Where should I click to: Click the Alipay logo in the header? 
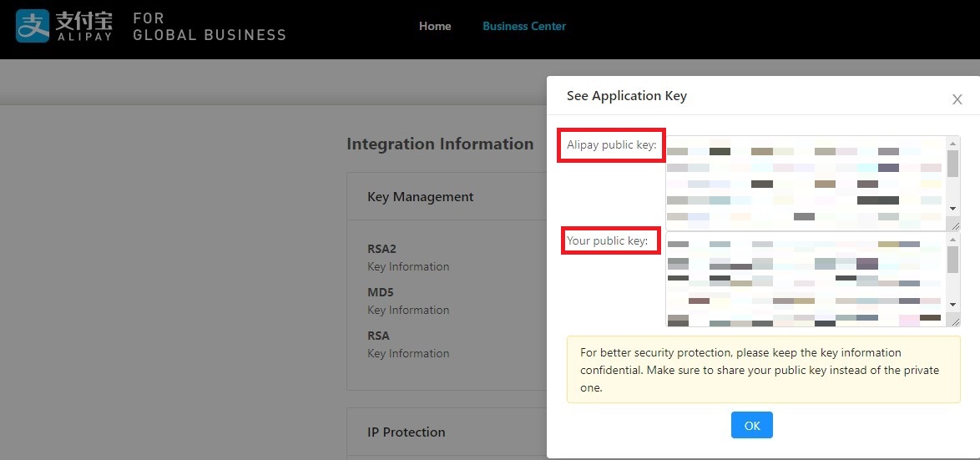63,26
